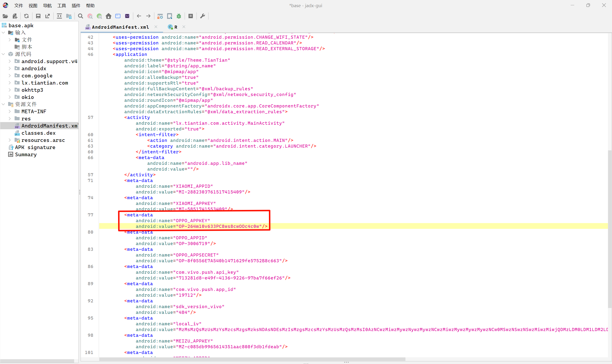
Task: Select AndroidManifest.xml in the tree
Action: click(50, 126)
